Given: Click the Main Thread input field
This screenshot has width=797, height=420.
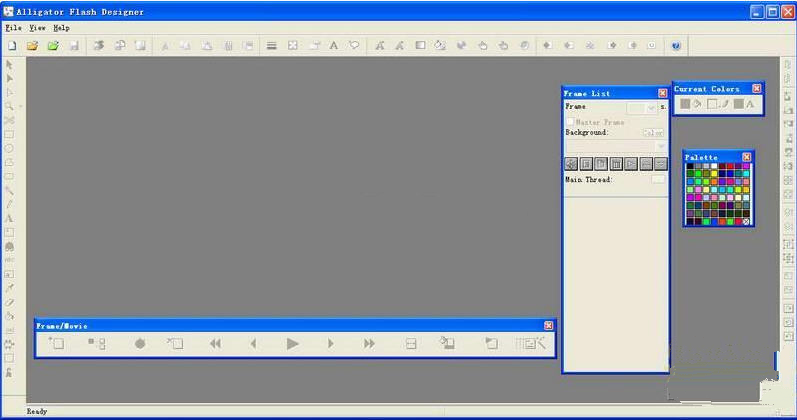Looking at the screenshot, I should [658, 179].
